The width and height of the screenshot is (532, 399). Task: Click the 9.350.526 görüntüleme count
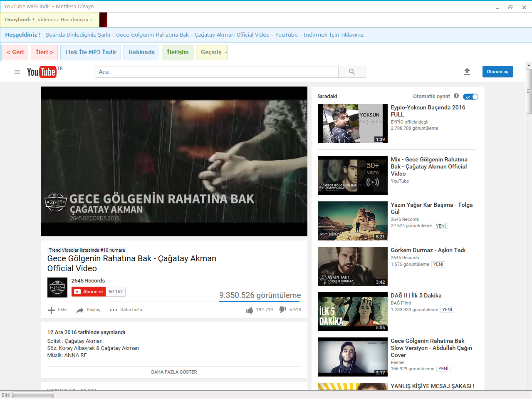[260, 295]
